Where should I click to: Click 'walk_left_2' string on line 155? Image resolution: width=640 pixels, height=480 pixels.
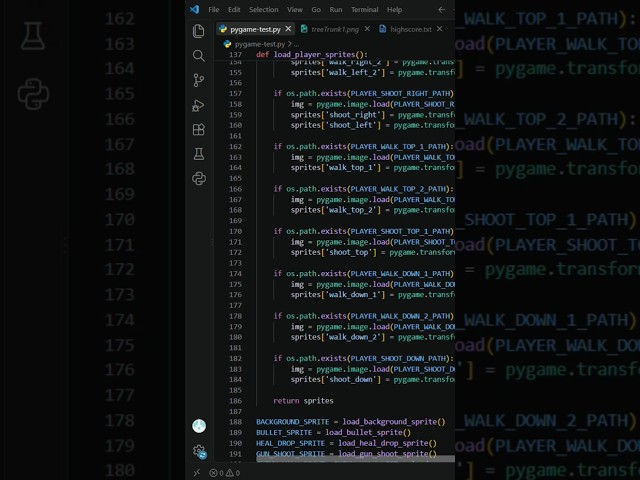tap(353, 72)
